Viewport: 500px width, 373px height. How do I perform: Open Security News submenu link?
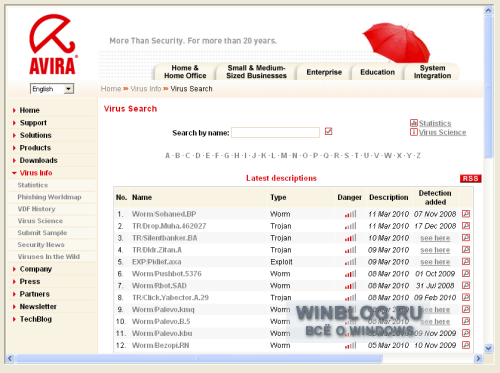point(41,245)
